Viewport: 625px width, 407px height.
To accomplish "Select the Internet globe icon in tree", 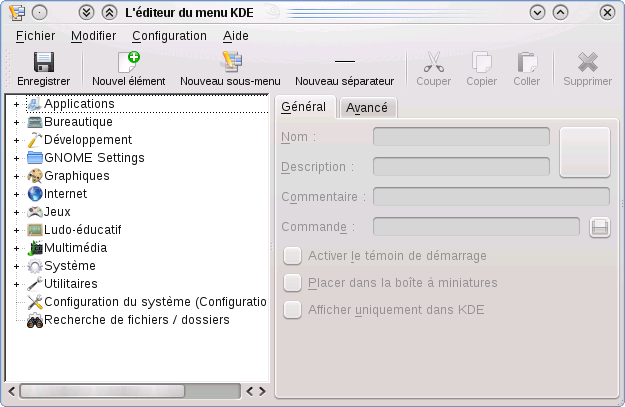I will (x=35, y=194).
